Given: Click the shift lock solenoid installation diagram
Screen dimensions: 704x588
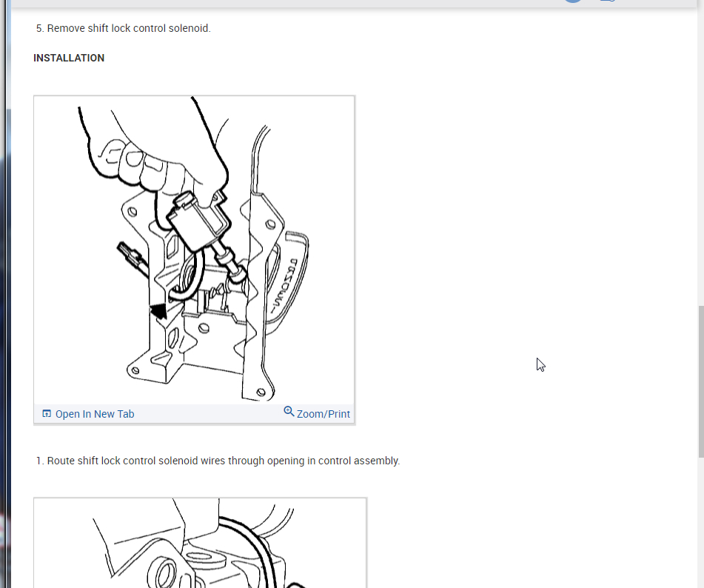Looking at the screenshot, I should tap(195, 250).
